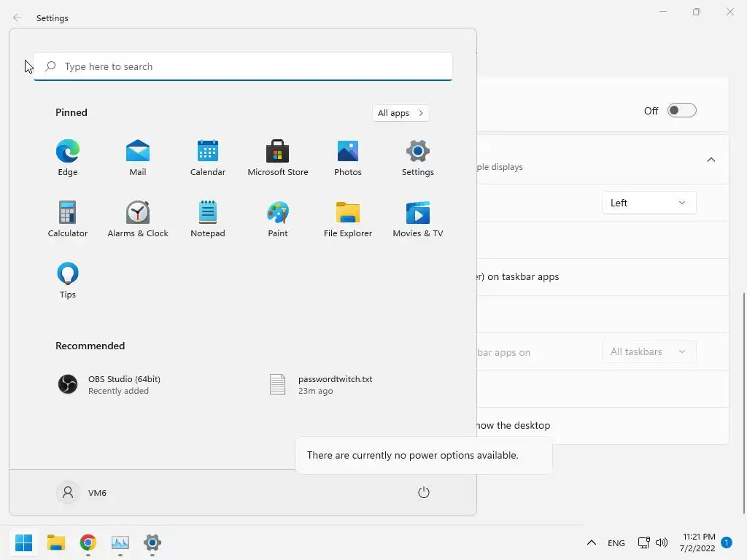Open the notification badge in tray

[x=726, y=542]
